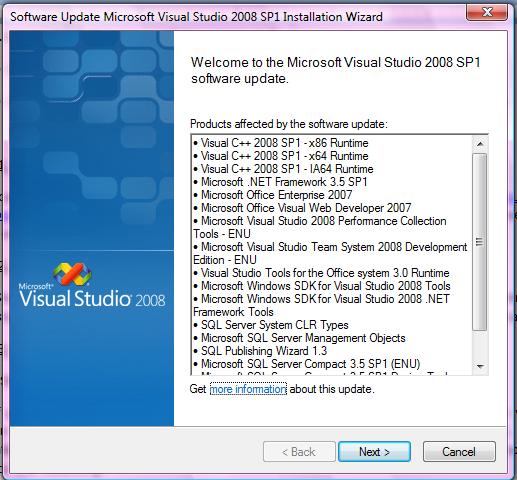The image size is (517, 480).
Task: Click the disabled Back button
Action: click(x=299, y=452)
